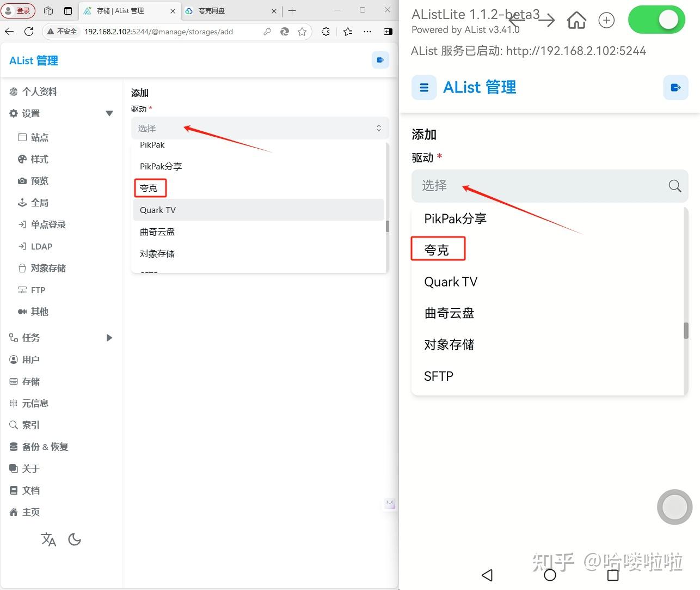Open 文档 from the sidebar
This screenshot has height=590, width=700.
(x=31, y=490)
